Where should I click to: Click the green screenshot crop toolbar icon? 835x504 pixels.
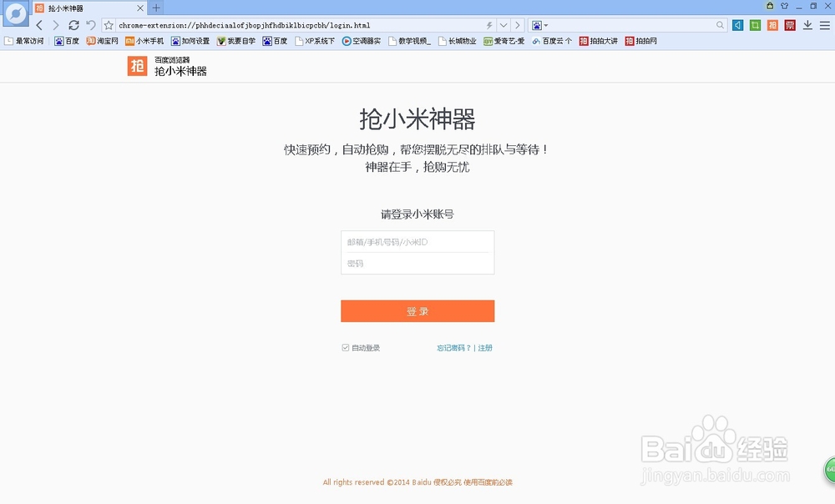pyautogui.click(x=755, y=25)
